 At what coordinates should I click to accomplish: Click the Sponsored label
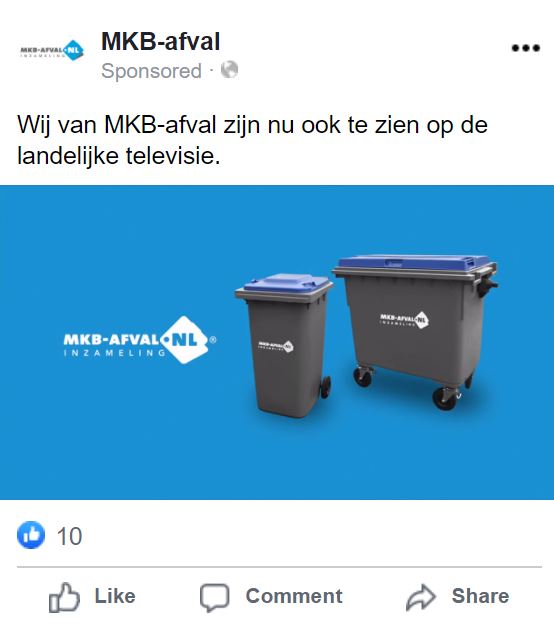point(151,71)
